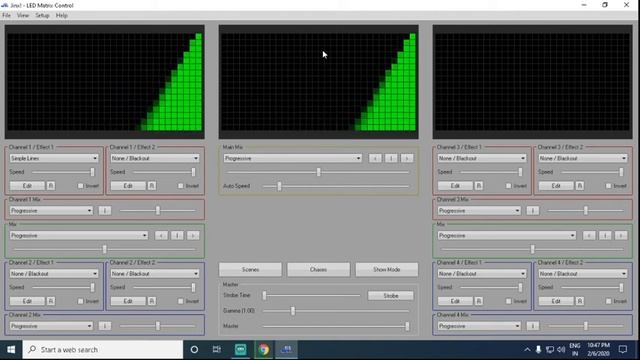Toggle Invert for Channel 3 Effect 1
640x360 pixels.
pos(508,186)
